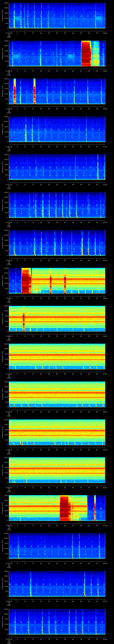Click the 51:00 end-of-row time label
Viewport: 114px width, 644px height.
point(105,525)
